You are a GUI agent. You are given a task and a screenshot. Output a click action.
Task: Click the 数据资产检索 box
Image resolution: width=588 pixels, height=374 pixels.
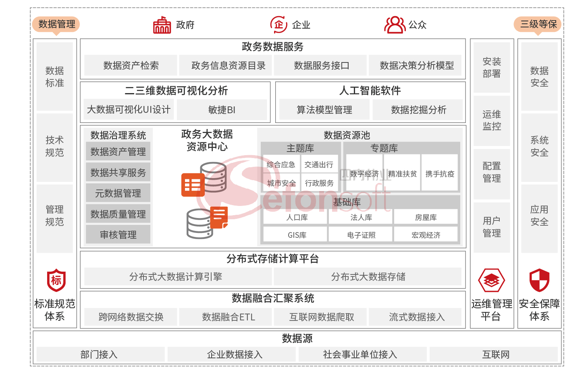pos(131,65)
